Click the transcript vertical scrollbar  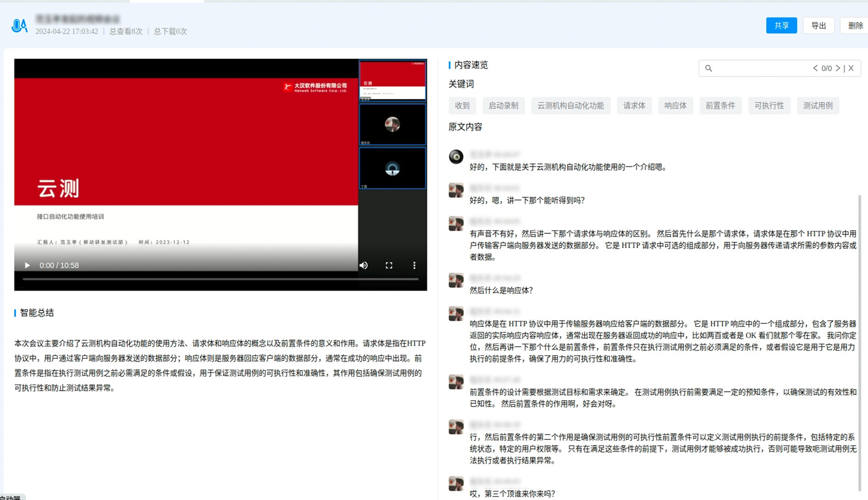(x=860, y=340)
